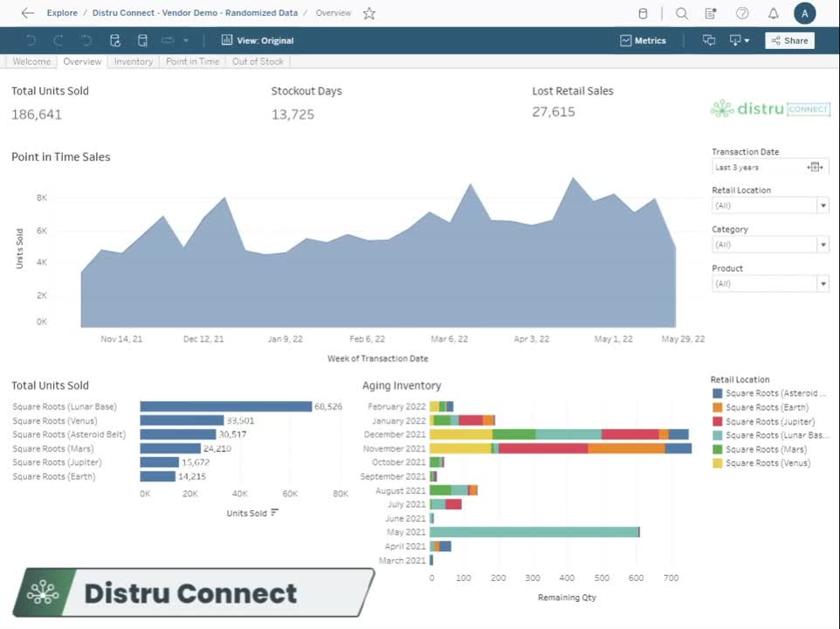The width and height of the screenshot is (840, 629).
Task: Open the notifications bell icon
Action: click(773, 13)
